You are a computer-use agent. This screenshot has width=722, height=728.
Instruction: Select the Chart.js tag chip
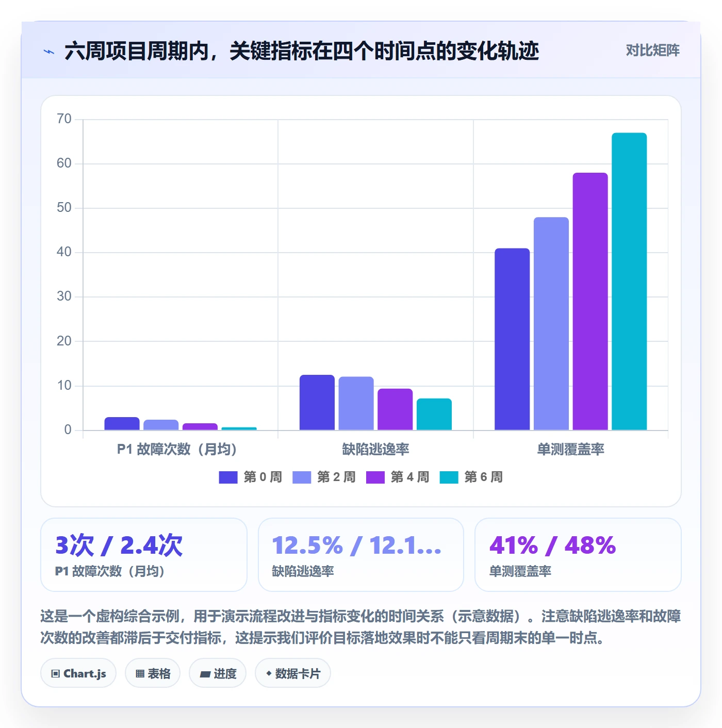78,673
